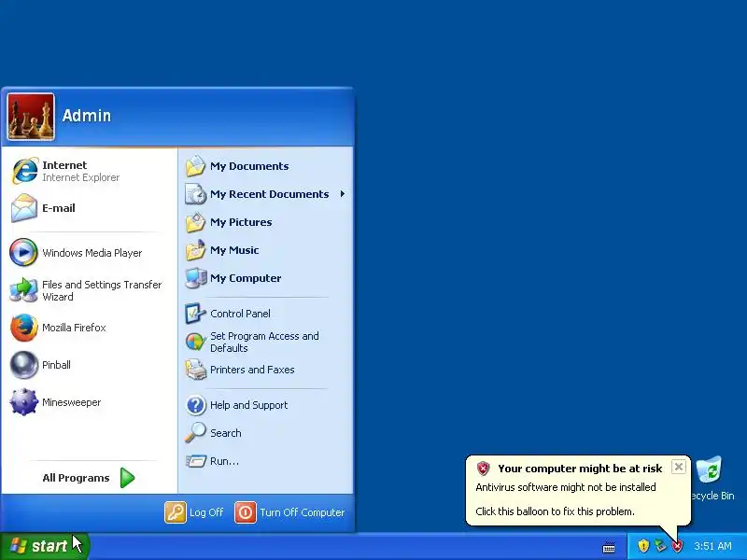Click the red Turn Off Computer icon

[x=246, y=512]
